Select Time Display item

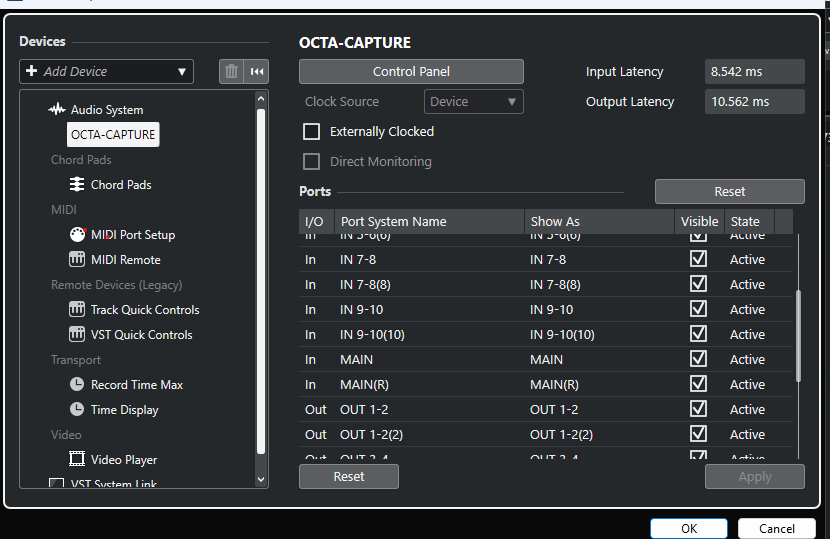tap(124, 410)
